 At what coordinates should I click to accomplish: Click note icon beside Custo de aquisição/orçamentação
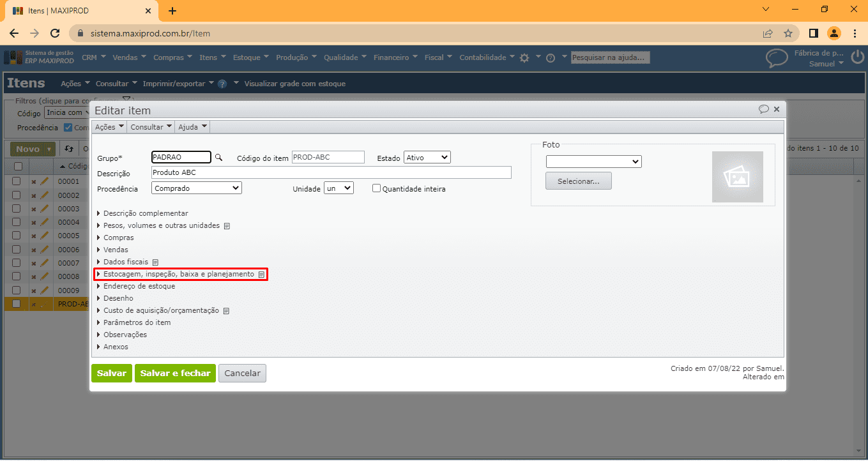click(226, 311)
